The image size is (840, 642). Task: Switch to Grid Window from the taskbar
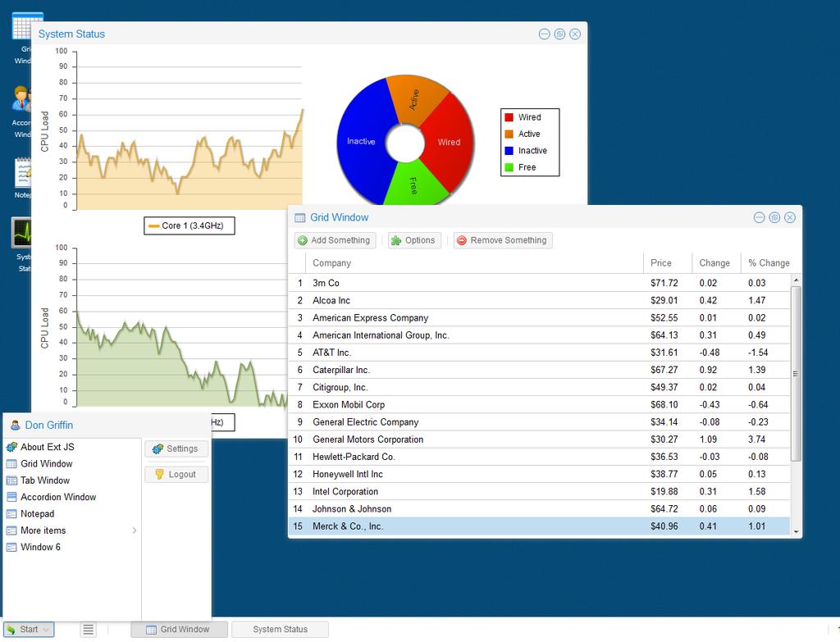(180, 629)
